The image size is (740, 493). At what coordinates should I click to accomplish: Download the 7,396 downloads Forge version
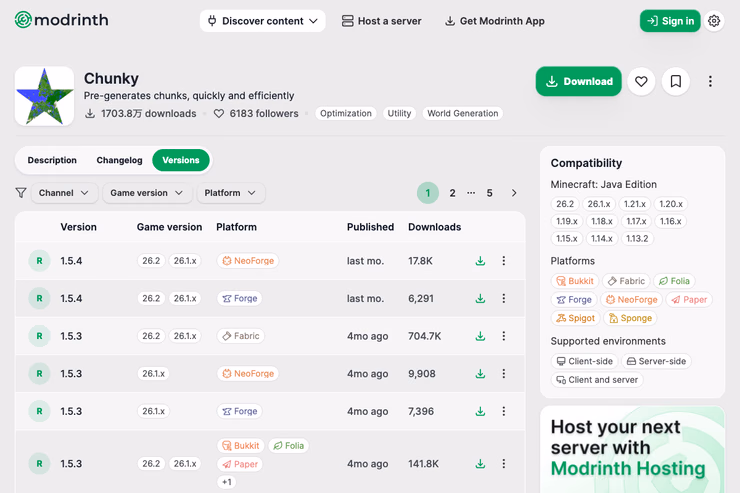pos(480,411)
